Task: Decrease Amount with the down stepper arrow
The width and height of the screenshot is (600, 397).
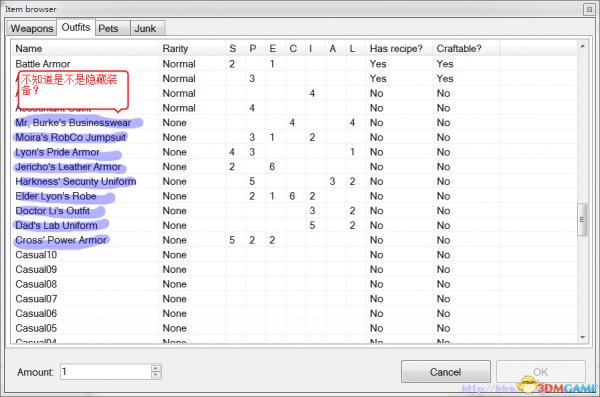Action: pyautogui.click(x=156, y=376)
